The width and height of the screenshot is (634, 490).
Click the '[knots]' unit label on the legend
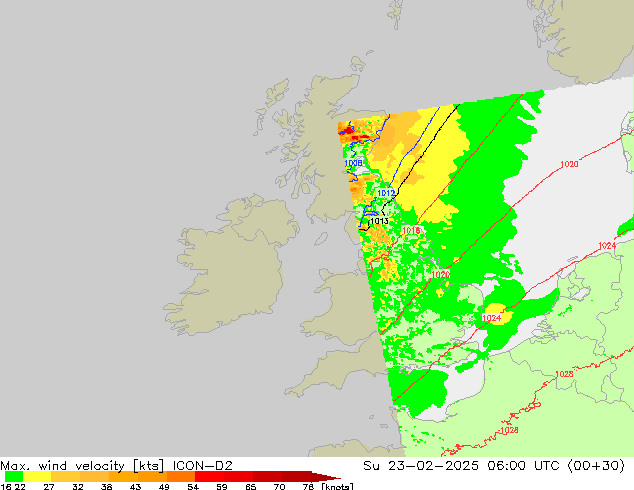(338, 486)
